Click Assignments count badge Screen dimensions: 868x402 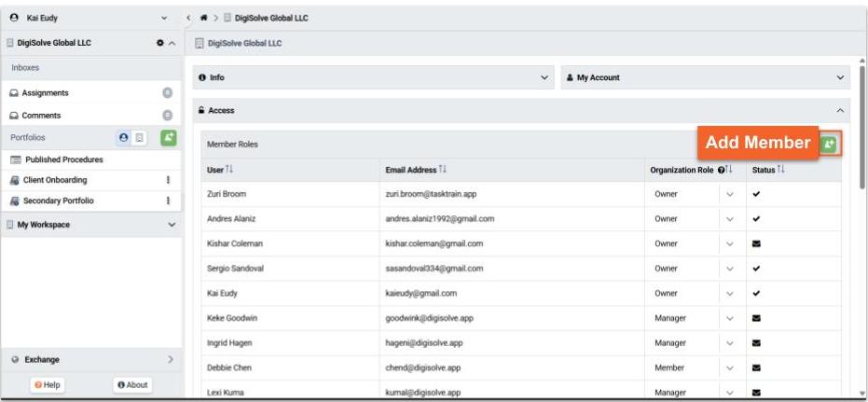coord(167,93)
